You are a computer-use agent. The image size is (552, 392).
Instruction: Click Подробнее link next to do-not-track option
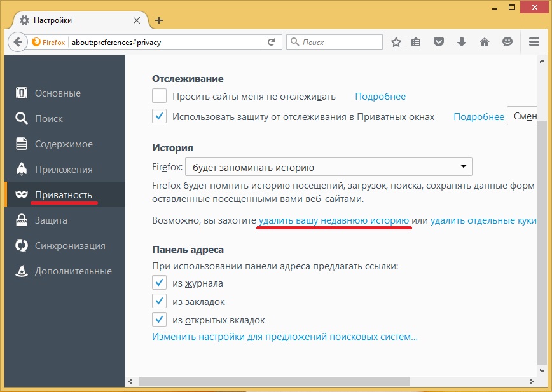click(x=380, y=97)
